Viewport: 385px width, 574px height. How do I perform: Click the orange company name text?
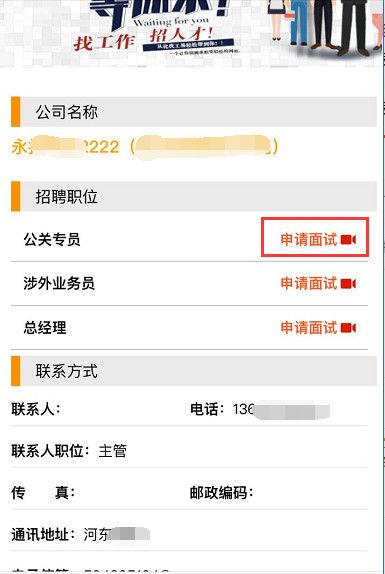145,147
